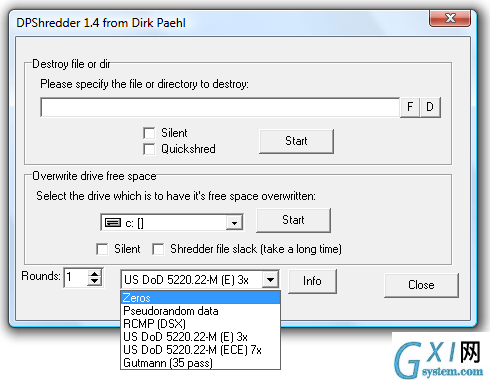Increase Rounds with the up arrow
This screenshot has width=490, height=380.
95,274
